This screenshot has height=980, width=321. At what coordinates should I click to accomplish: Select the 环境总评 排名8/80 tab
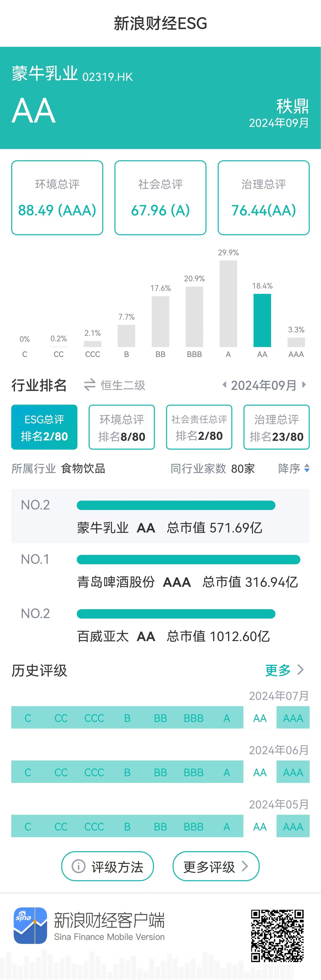coord(122,427)
